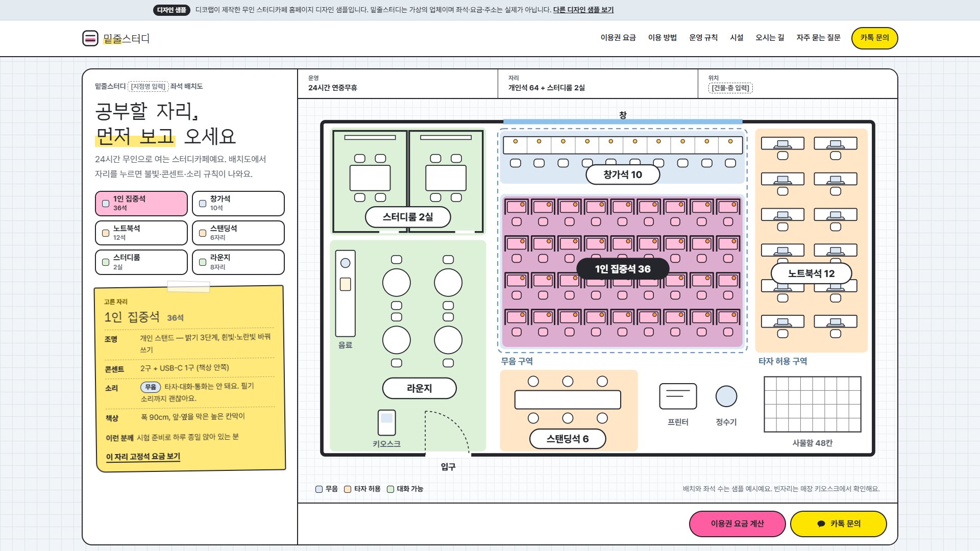Go to 운영 규칙 in navigation

tap(703, 38)
